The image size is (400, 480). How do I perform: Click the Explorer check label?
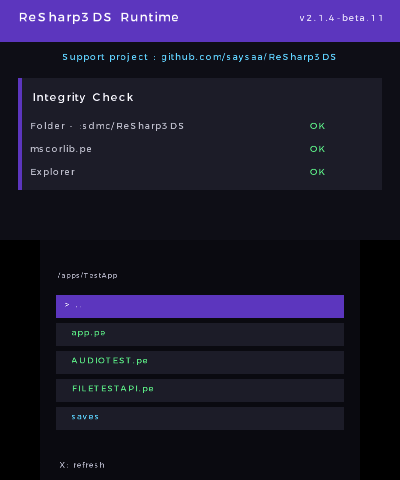tap(53, 172)
